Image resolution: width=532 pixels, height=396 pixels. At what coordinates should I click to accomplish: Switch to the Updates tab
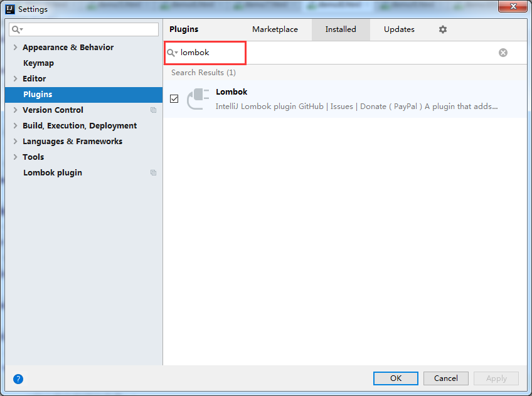(399, 29)
